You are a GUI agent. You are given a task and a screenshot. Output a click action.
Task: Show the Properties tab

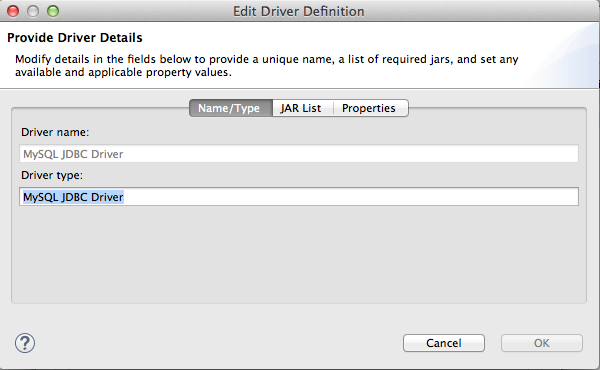pos(370,108)
